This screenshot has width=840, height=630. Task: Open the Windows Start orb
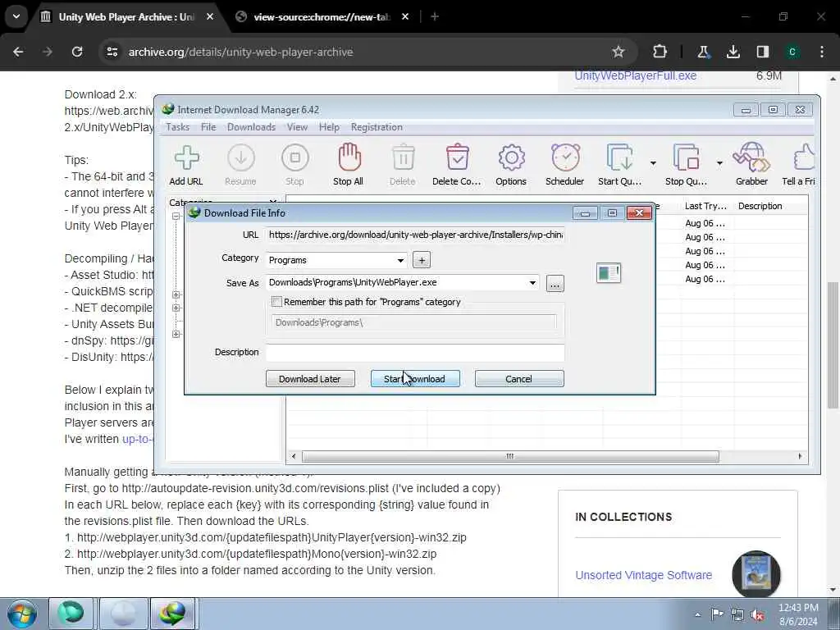pos(22,614)
